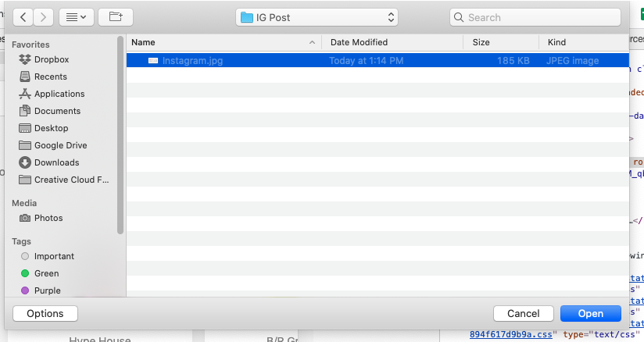The height and width of the screenshot is (342, 644).
Task: Select the Green tag
Action: click(x=46, y=273)
